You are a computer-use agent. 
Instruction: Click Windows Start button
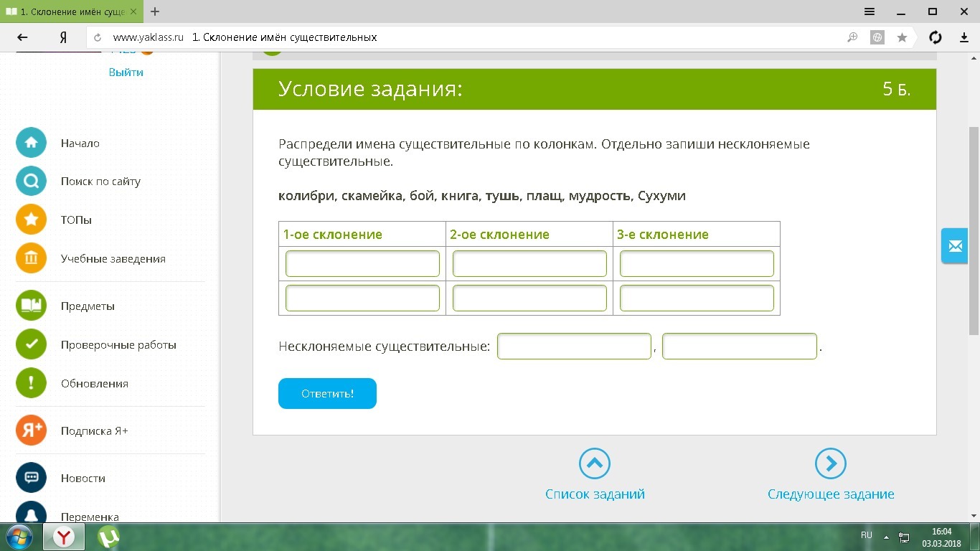[19, 537]
